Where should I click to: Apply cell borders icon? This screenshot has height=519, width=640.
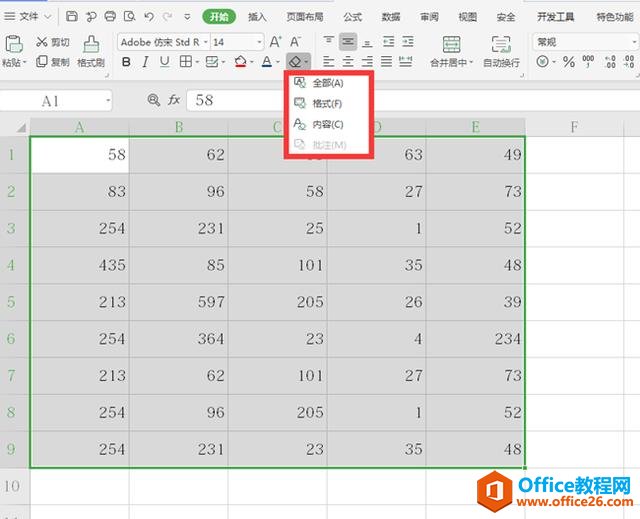pyautogui.click(x=186, y=62)
